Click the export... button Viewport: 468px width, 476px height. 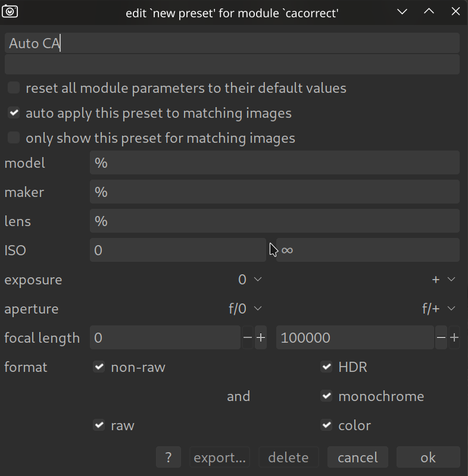coord(220,458)
